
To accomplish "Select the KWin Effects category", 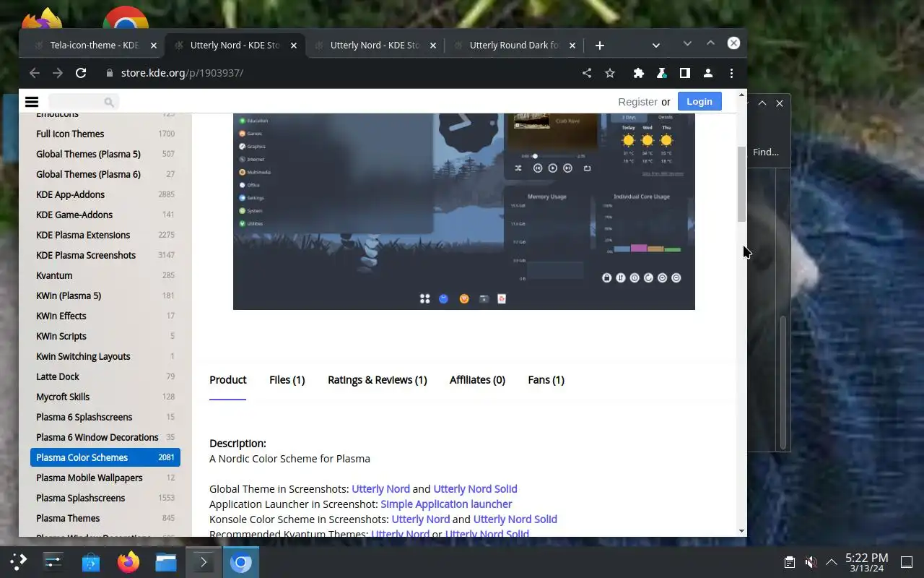I will coord(105,316).
